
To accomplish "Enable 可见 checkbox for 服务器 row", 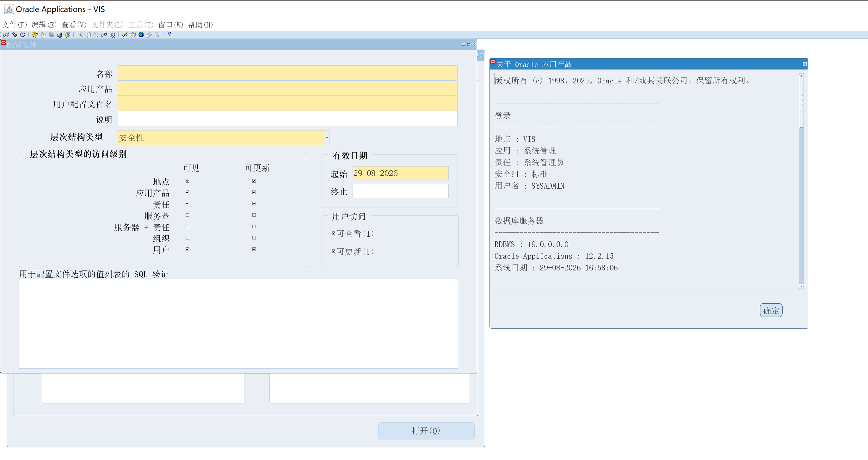I will tap(187, 215).
